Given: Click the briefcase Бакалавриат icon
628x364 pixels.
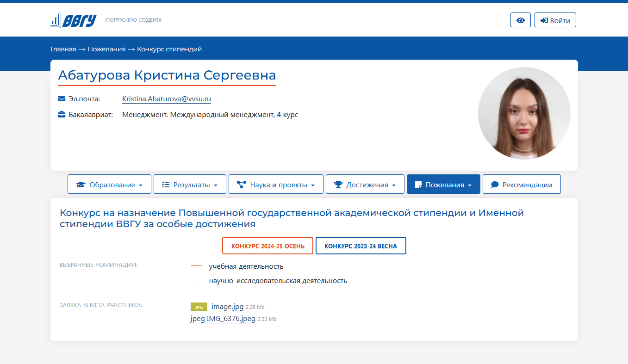Looking at the screenshot, I should point(62,115).
